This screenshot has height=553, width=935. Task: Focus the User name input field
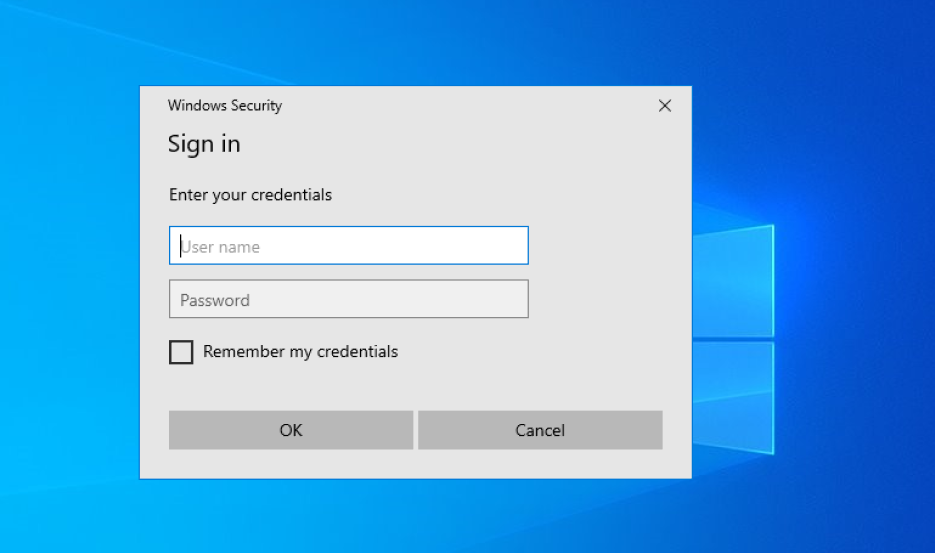pos(349,245)
